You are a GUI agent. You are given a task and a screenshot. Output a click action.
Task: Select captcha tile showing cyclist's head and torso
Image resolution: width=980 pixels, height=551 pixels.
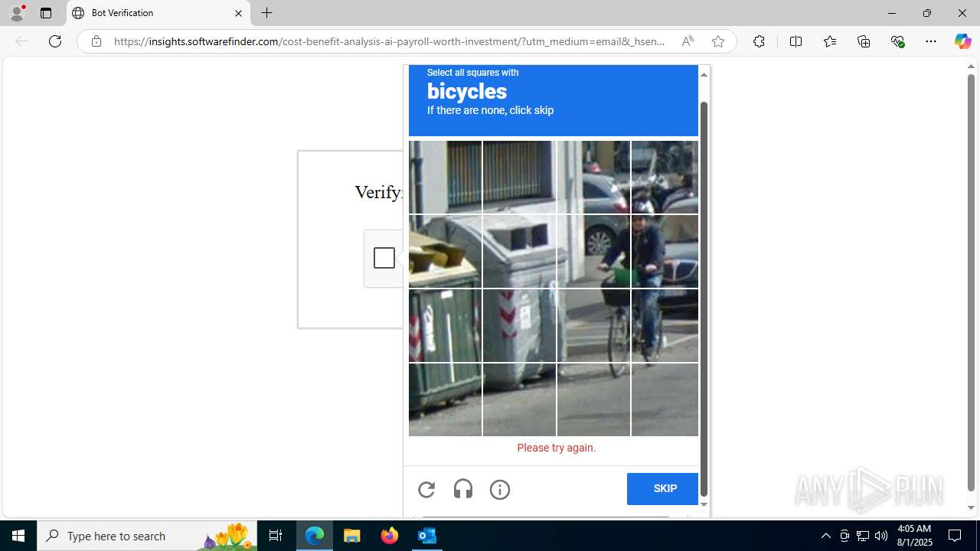[665, 251]
